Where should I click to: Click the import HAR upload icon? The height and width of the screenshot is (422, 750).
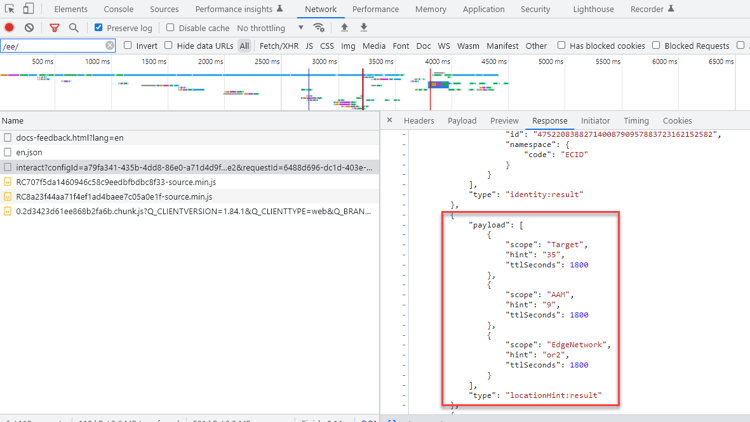point(345,28)
